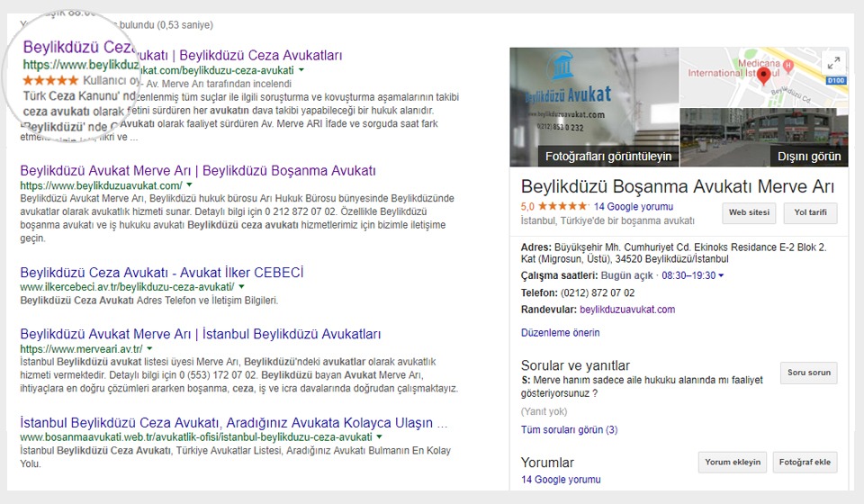Open result Beylikdüzü Avukat Merve Arı | Boşanma Avukatı
This screenshot has height=504, width=864.
click(x=198, y=171)
